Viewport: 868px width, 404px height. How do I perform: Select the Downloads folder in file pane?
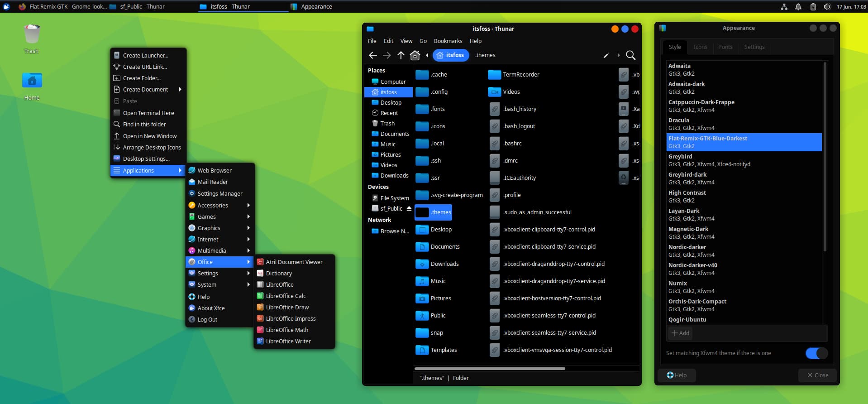point(437,264)
